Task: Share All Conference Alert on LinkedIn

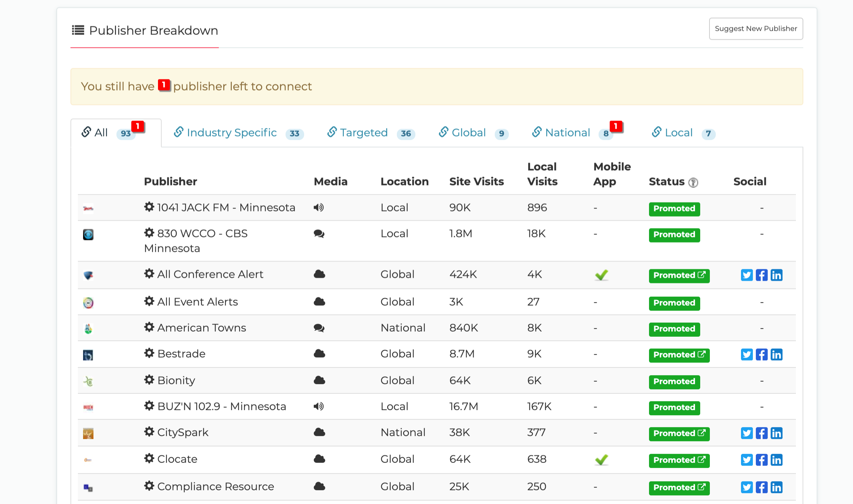Action: [x=776, y=275]
